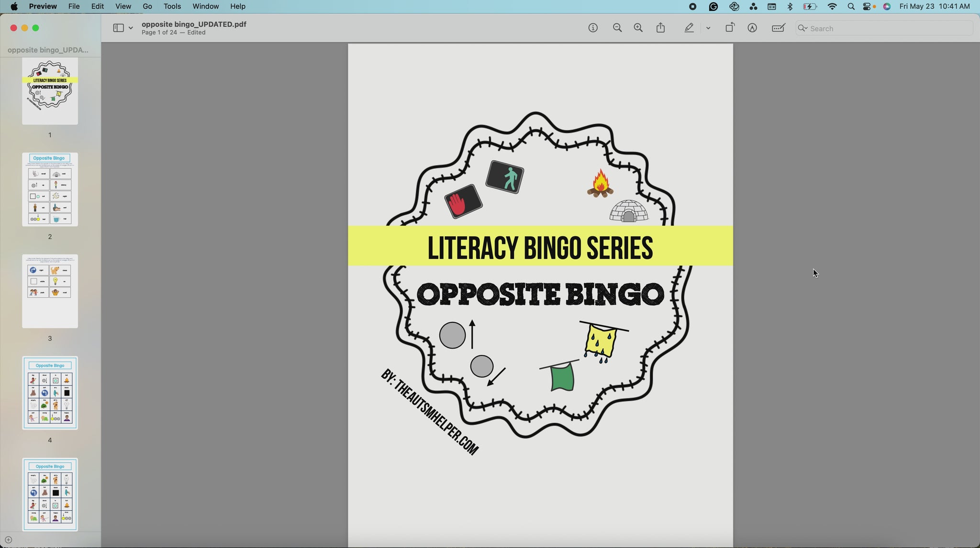Click the opposite bingo_UPDATED.pdf title
The width and height of the screenshot is (980, 548).
(194, 24)
